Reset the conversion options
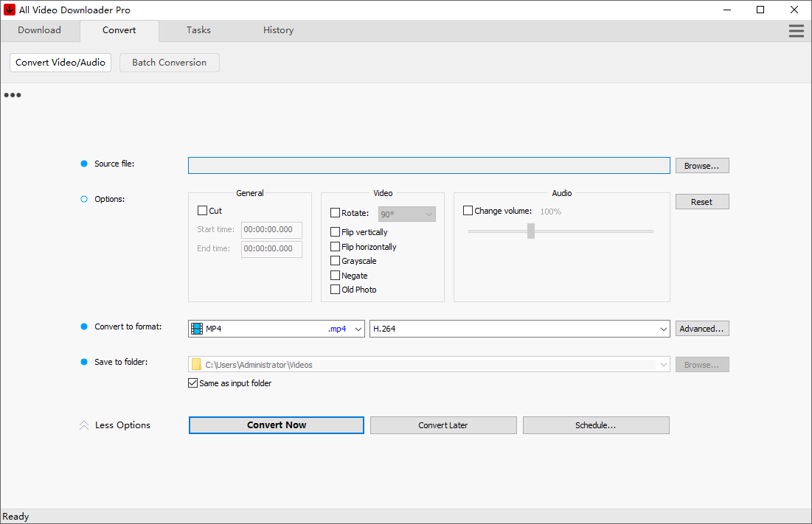The width and height of the screenshot is (812, 524). pyautogui.click(x=701, y=201)
